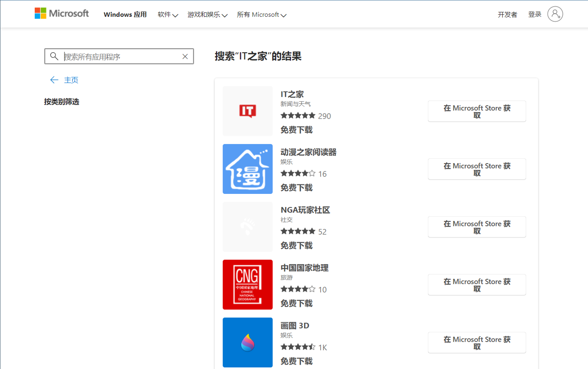Click the NGA玩家社区 star rating 52

tap(303, 232)
